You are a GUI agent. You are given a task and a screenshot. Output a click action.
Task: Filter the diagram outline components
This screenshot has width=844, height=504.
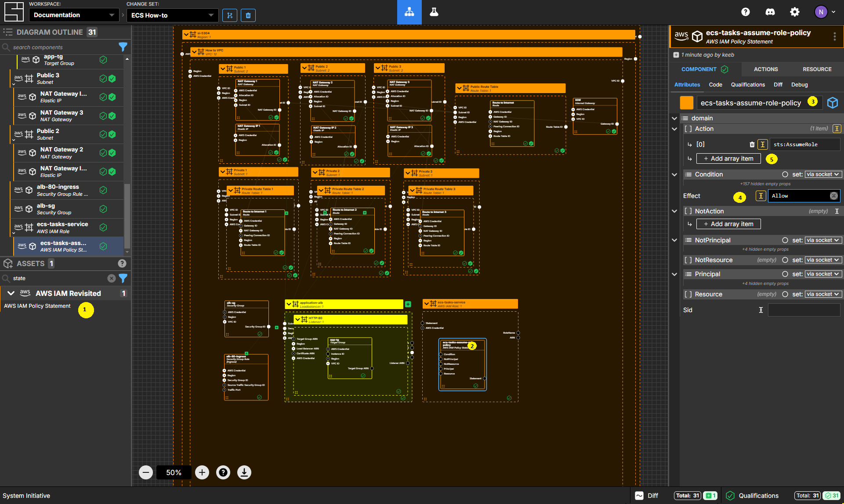coord(123,47)
